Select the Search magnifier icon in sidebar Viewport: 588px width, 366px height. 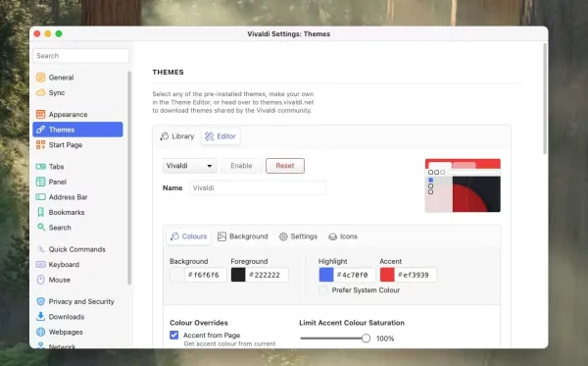pos(40,227)
